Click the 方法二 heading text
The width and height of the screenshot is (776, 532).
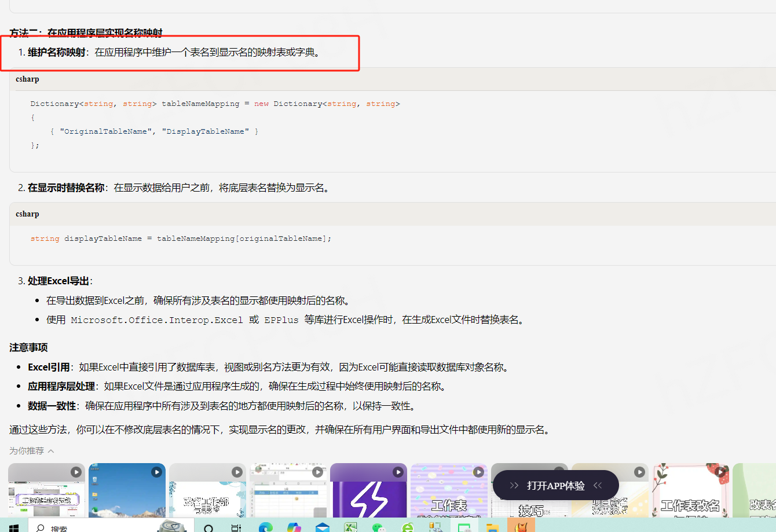(86, 33)
